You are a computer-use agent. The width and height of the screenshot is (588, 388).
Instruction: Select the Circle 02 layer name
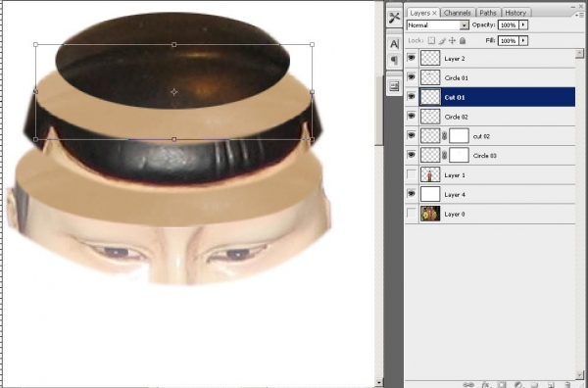[x=457, y=117]
